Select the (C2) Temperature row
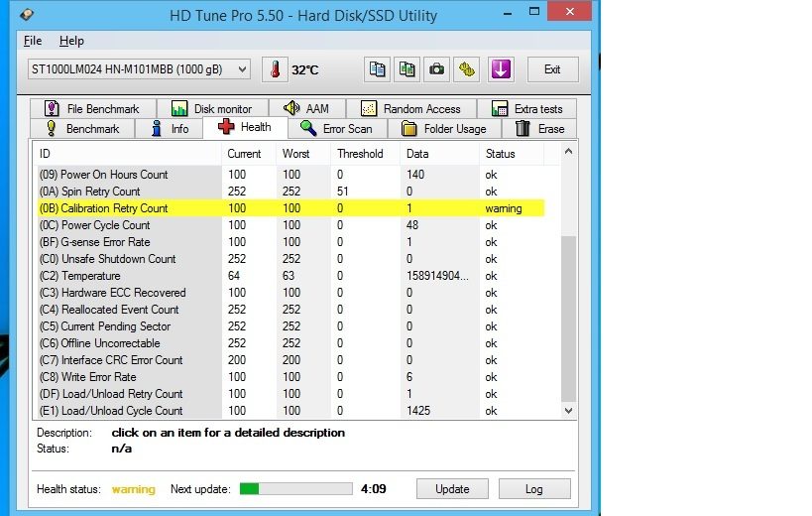812x516 pixels. (x=290, y=276)
